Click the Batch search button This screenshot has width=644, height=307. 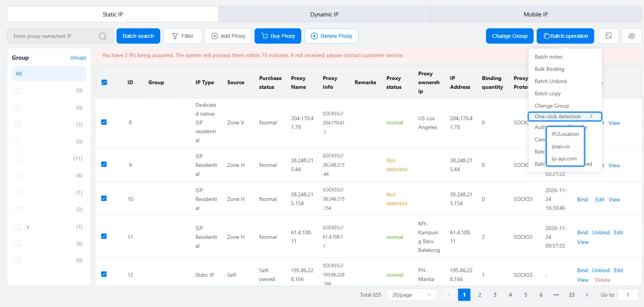pyautogui.click(x=138, y=36)
